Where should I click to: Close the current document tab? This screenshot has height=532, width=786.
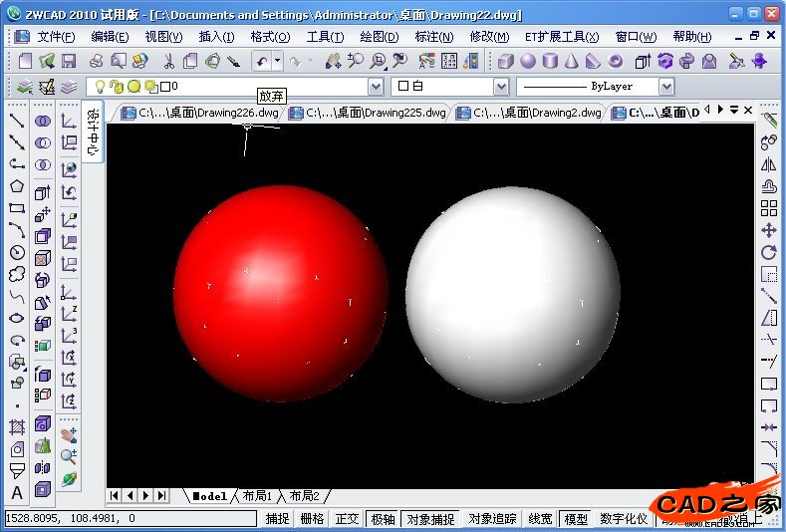tap(748, 110)
